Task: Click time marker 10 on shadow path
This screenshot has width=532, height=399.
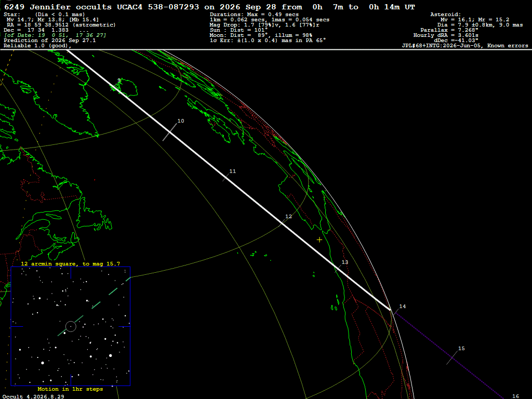Action: tap(181, 121)
